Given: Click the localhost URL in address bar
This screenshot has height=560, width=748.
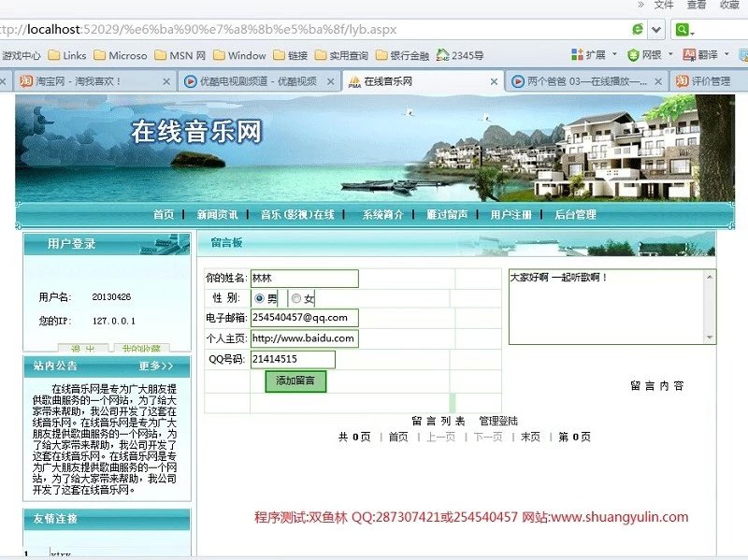Looking at the screenshot, I should (198, 30).
